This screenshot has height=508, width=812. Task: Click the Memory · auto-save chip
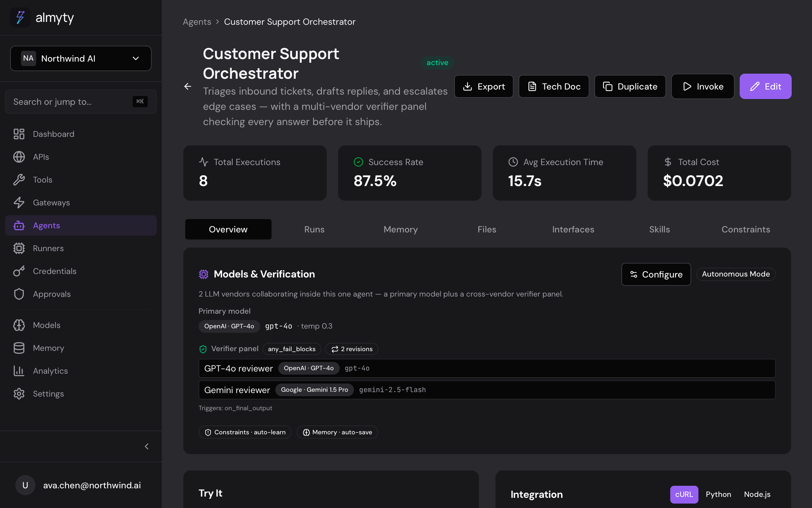point(337,432)
